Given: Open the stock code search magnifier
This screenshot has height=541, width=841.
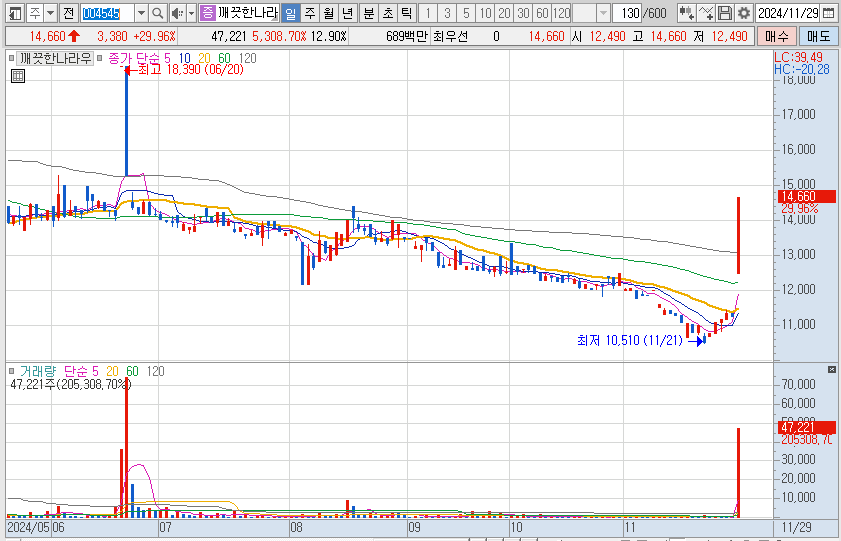Looking at the screenshot, I should tap(157, 13).
